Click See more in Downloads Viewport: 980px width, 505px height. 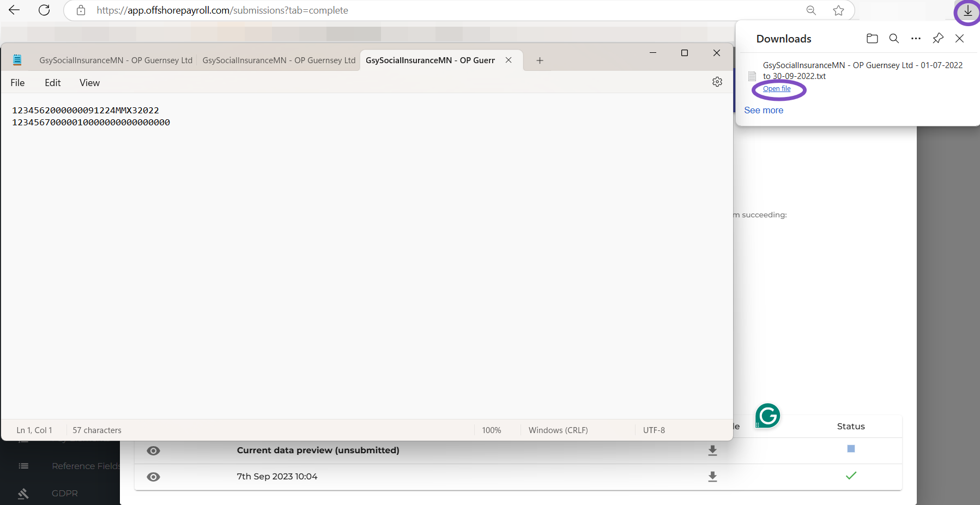point(764,110)
